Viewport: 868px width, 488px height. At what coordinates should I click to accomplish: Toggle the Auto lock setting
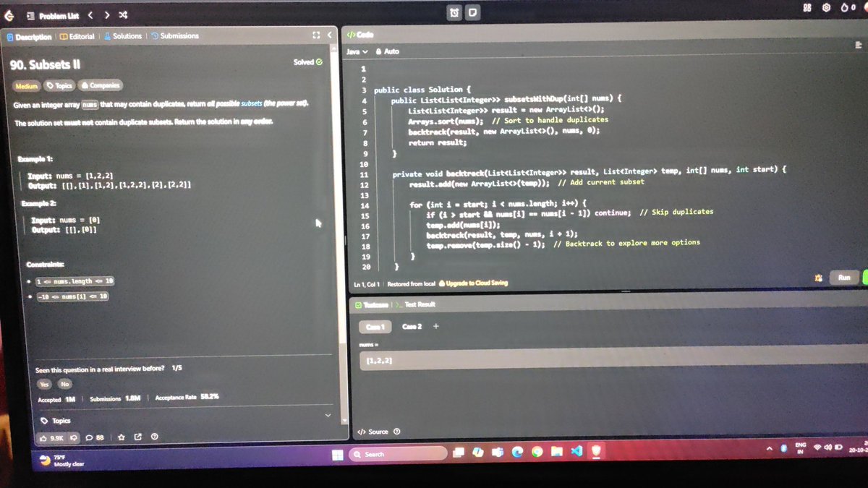pos(388,51)
